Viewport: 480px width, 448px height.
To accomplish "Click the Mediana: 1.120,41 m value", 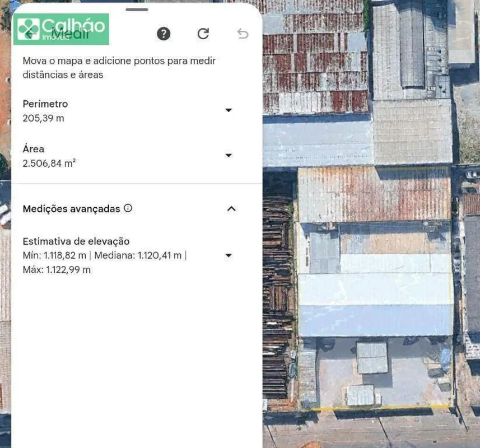I will coord(138,255).
